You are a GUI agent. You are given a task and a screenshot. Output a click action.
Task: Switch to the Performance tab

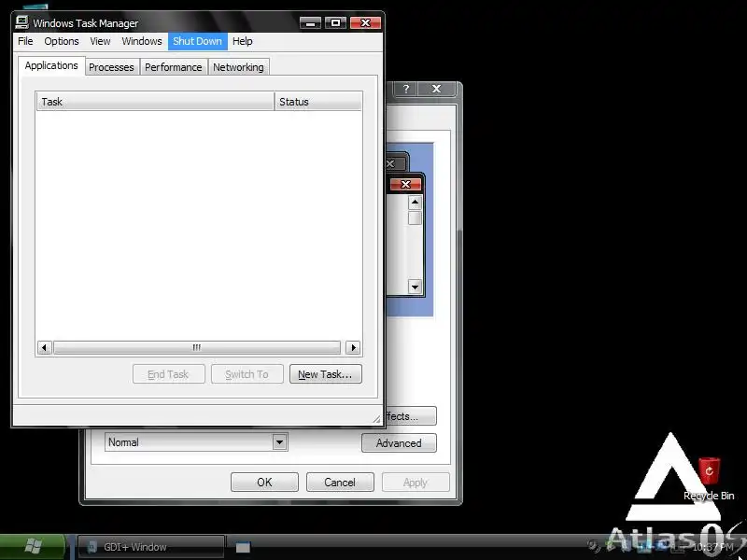(174, 67)
